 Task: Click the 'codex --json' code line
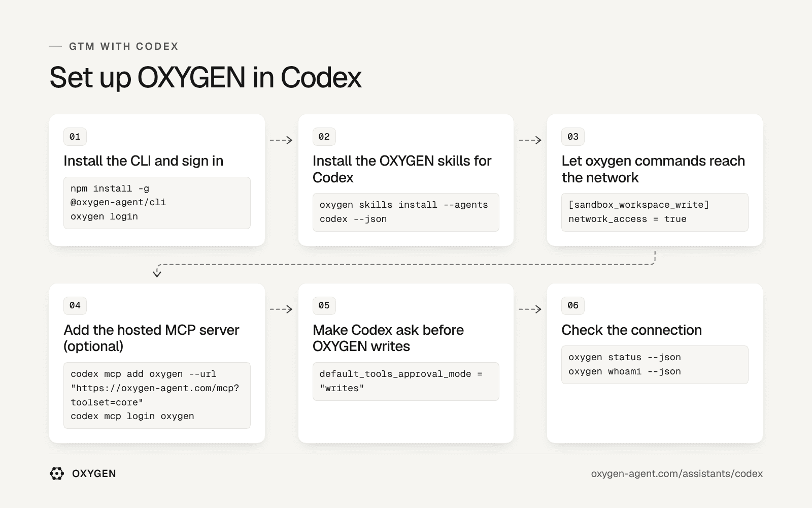pos(353,219)
